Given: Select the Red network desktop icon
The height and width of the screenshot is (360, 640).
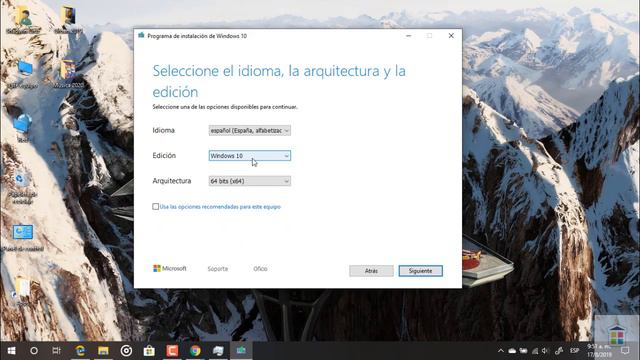Looking at the screenshot, I should click(22, 128).
